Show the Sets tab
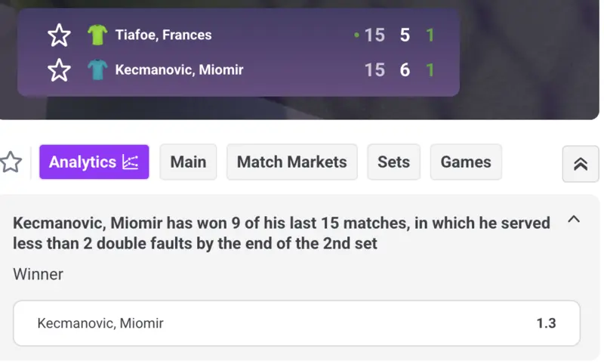The height and width of the screenshot is (364, 604). 393,162
